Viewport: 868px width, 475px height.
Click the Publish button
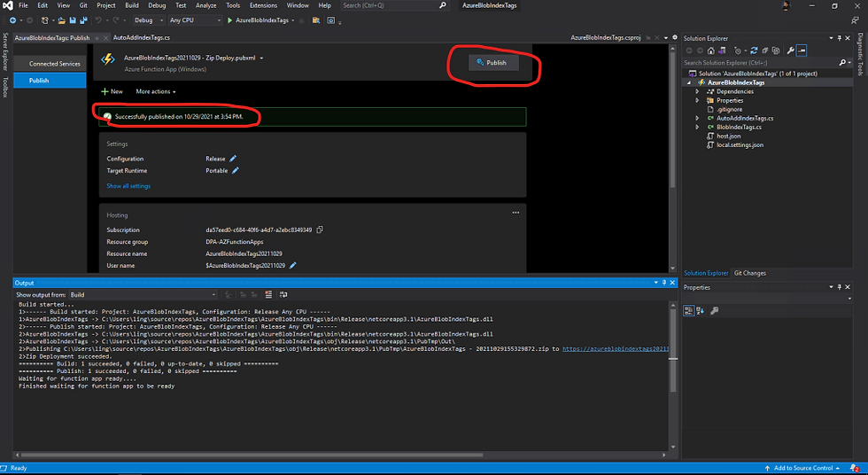pyautogui.click(x=492, y=63)
